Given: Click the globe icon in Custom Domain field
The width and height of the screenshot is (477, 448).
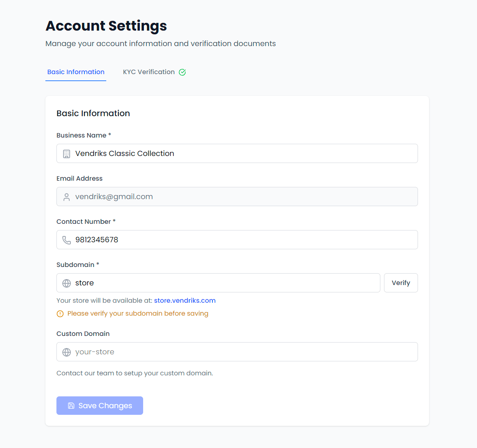Looking at the screenshot, I should pyautogui.click(x=66, y=352).
